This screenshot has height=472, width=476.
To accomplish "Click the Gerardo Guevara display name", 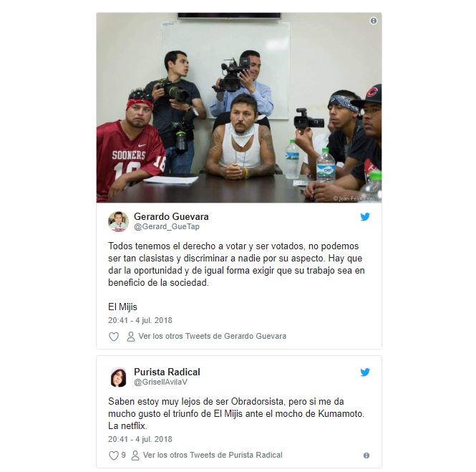I will (x=171, y=216).
